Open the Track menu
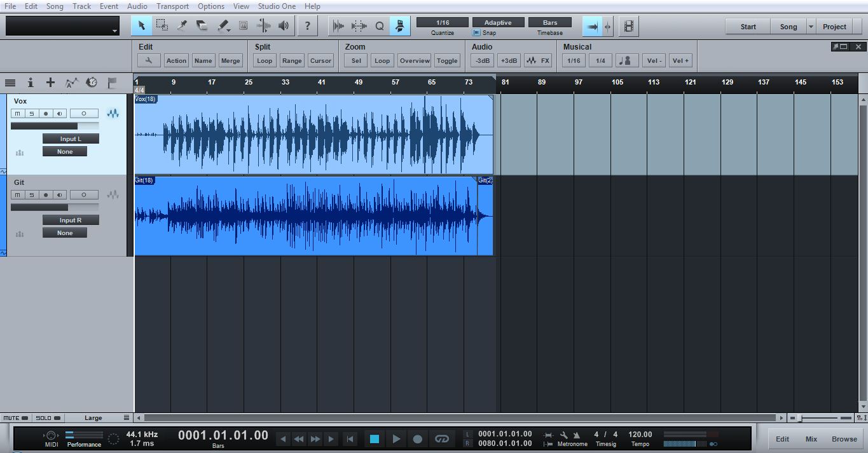 pos(81,6)
